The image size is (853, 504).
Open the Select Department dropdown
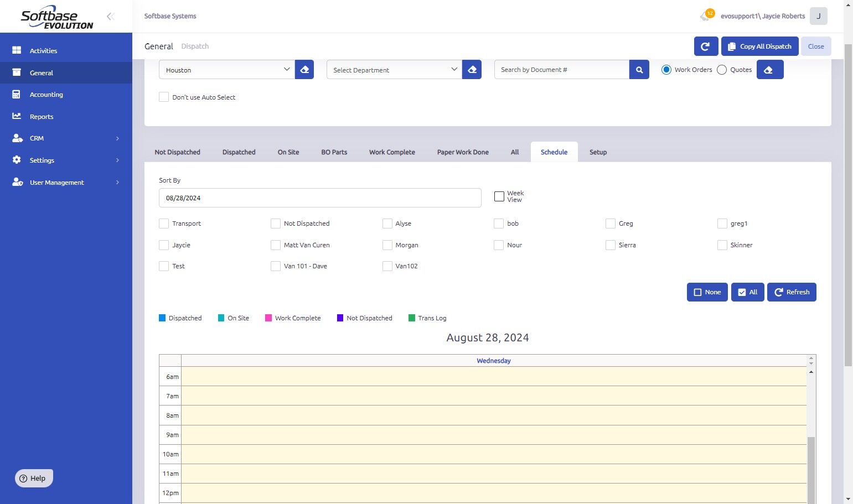pyautogui.click(x=394, y=70)
